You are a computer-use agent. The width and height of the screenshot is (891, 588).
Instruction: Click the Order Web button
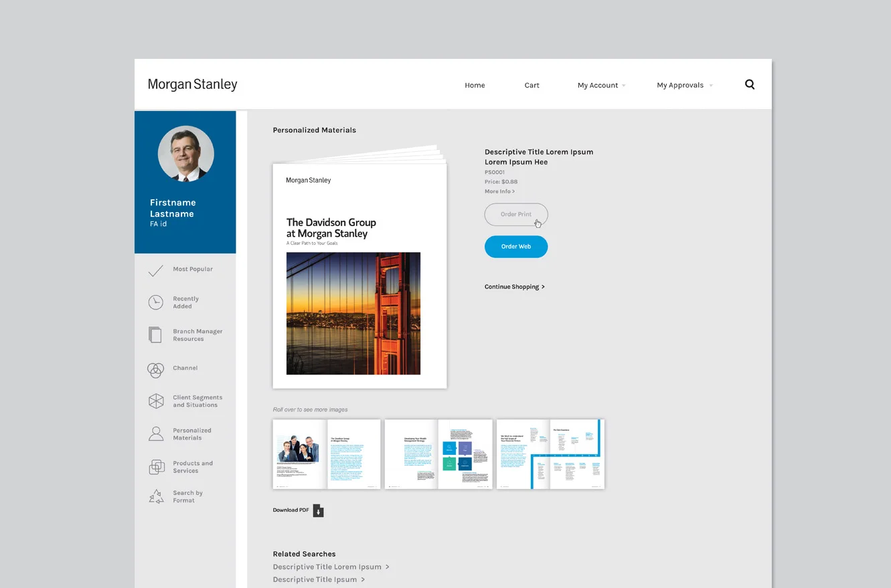click(516, 247)
